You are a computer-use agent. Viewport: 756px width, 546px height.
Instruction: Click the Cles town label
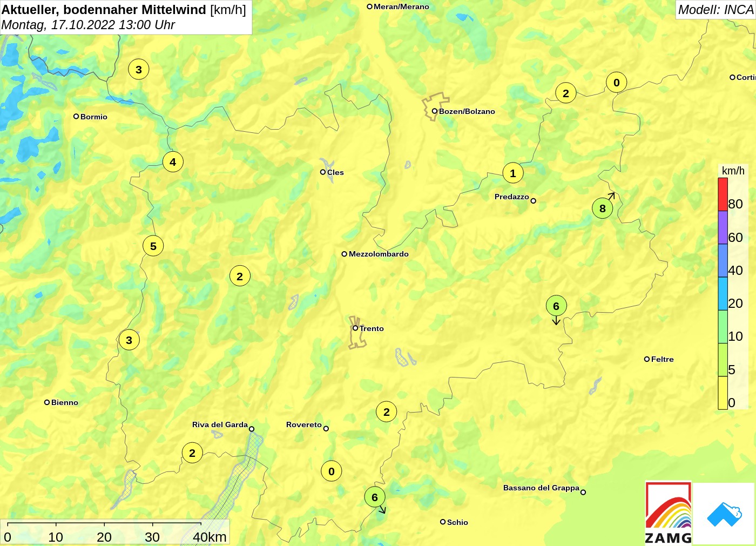point(335,172)
